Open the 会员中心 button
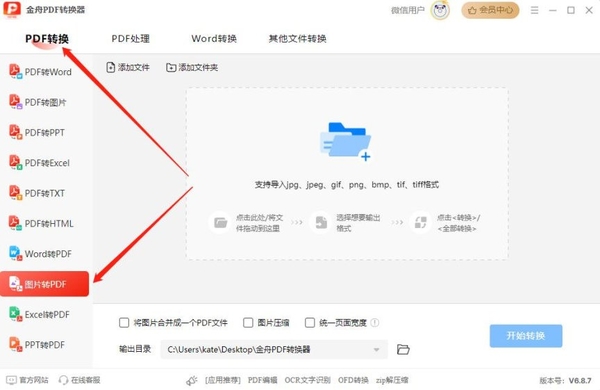 coord(490,10)
